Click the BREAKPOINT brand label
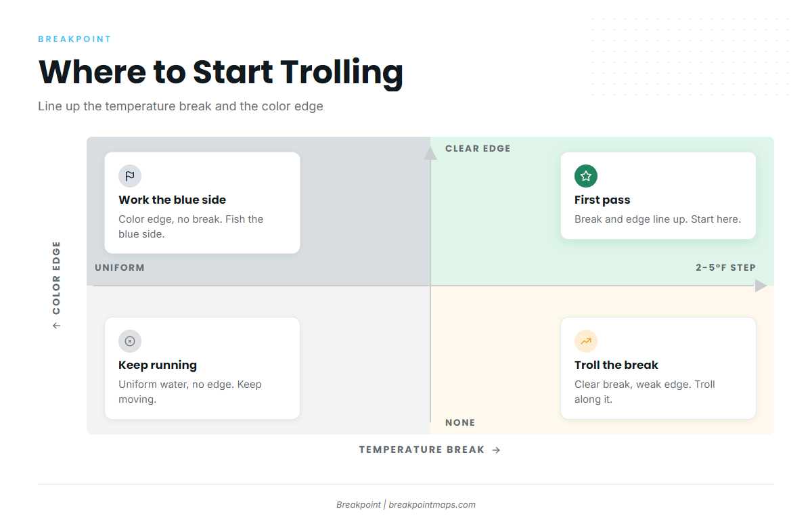This screenshot has height=528, width=812. pos(74,39)
